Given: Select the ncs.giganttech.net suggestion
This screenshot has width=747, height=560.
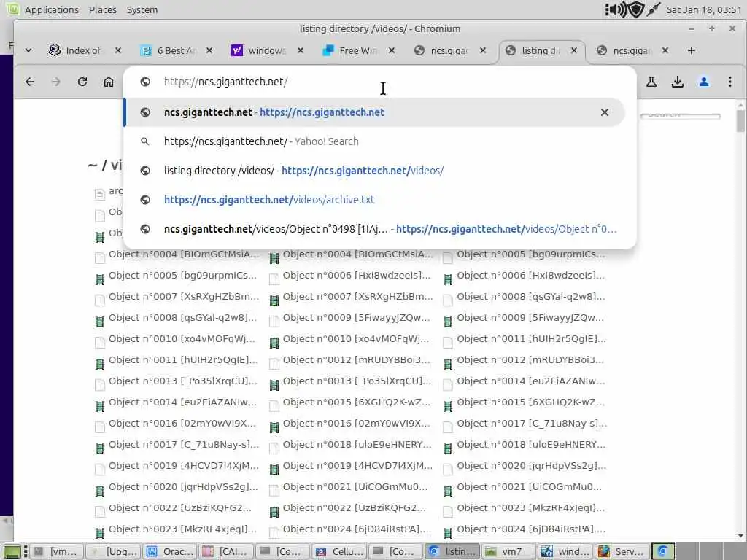Looking at the screenshot, I should [374, 112].
